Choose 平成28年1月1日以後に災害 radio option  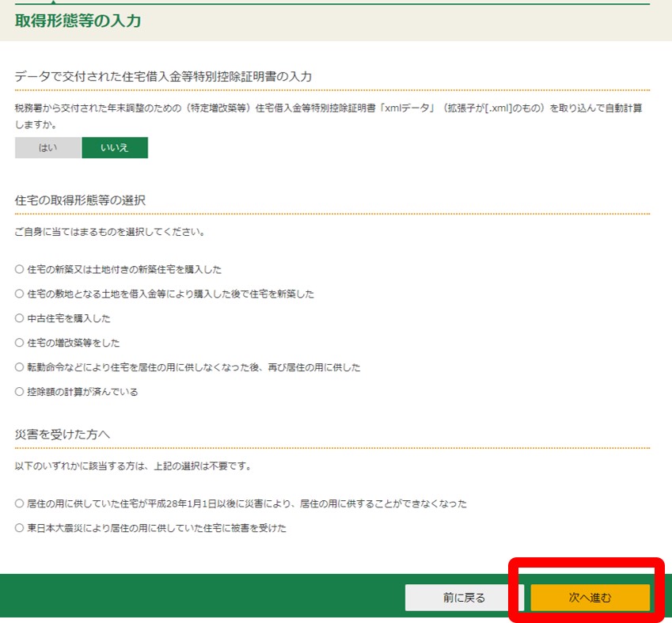point(19,503)
